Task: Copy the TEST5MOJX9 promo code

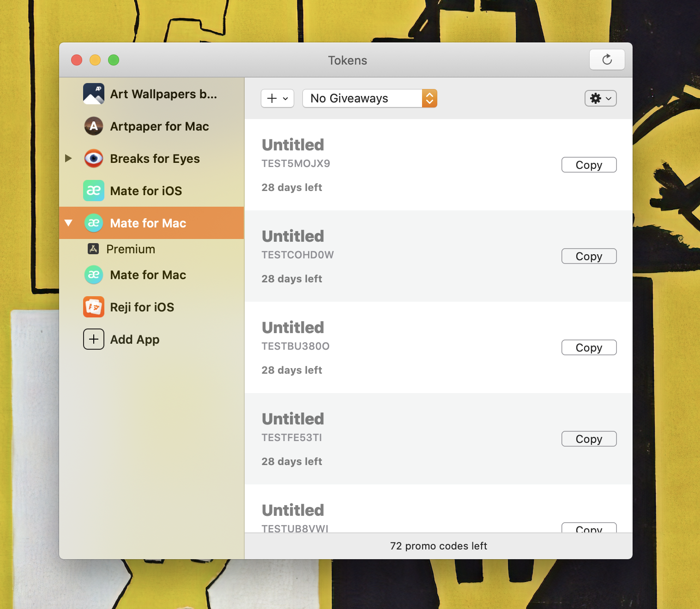Action: click(589, 165)
